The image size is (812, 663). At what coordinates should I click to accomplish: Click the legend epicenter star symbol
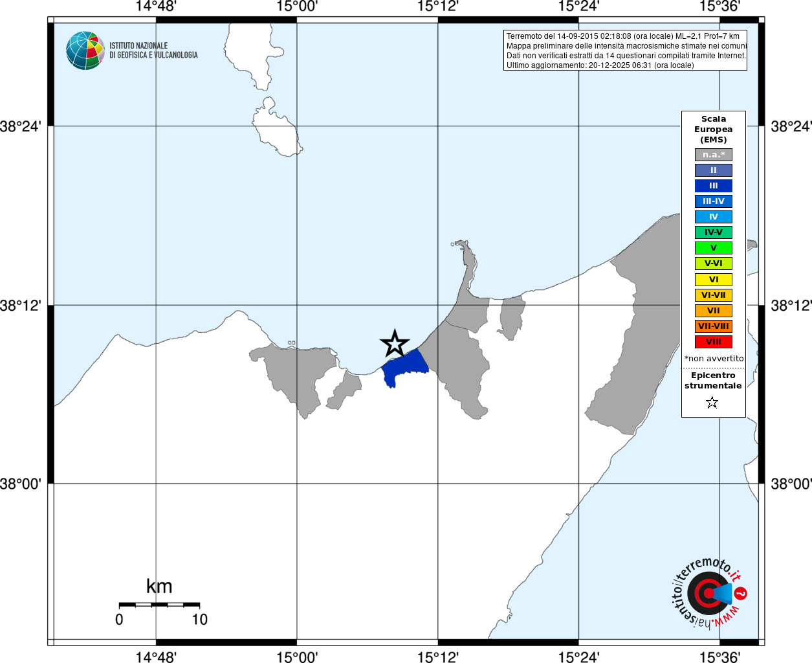click(x=712, y=403)
